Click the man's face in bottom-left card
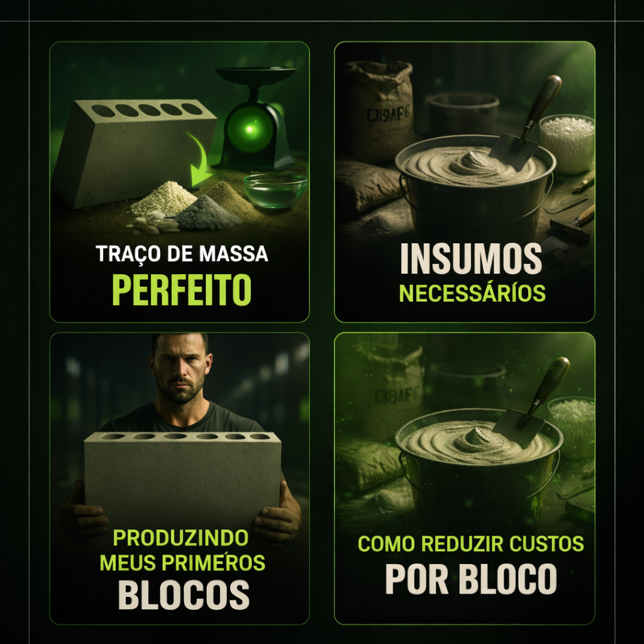 180,369
